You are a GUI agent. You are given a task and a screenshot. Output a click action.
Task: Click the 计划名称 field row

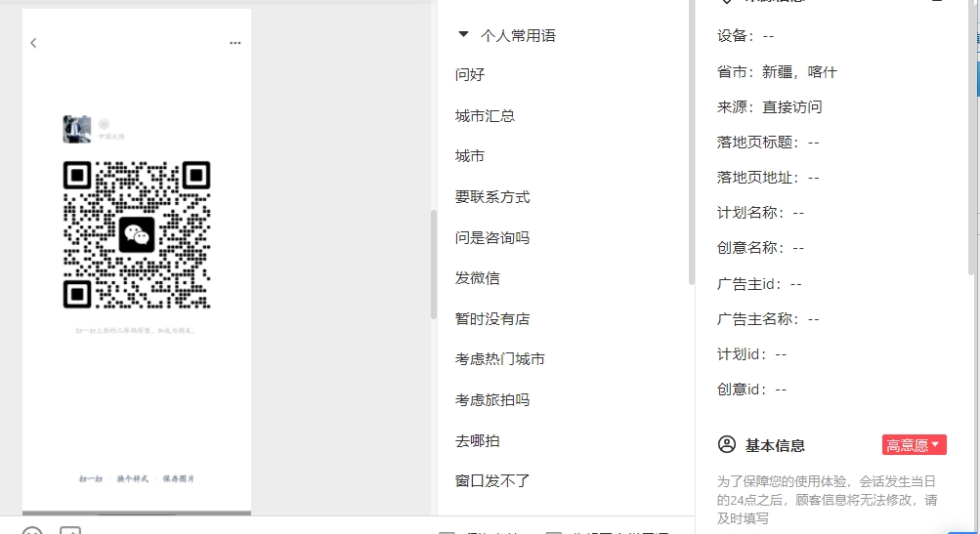[760, 213]
